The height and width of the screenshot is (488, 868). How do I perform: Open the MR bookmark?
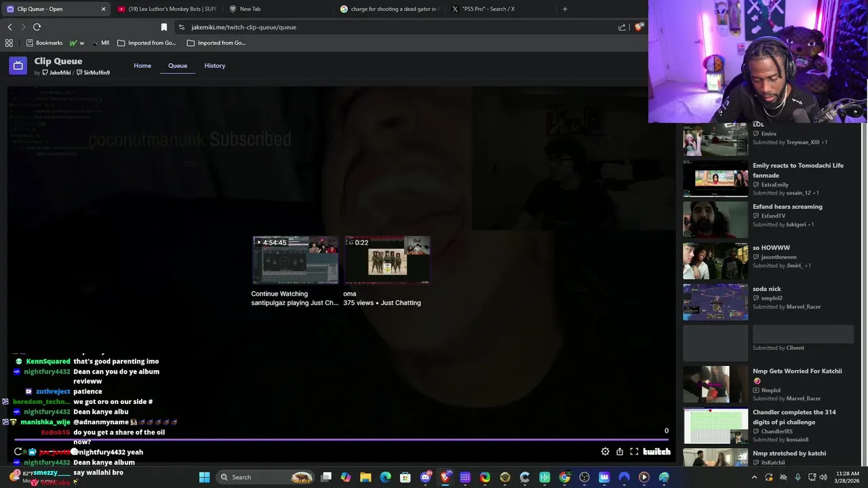[100, 43]
